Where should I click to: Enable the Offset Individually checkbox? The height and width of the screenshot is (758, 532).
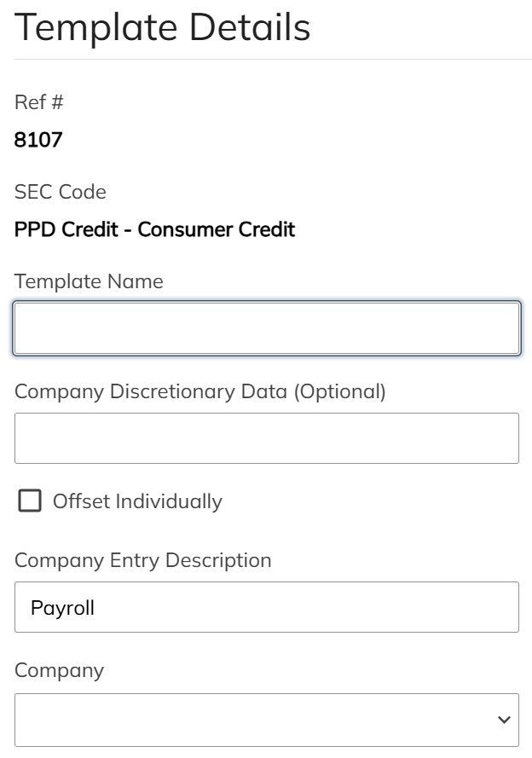click(30, 501)
